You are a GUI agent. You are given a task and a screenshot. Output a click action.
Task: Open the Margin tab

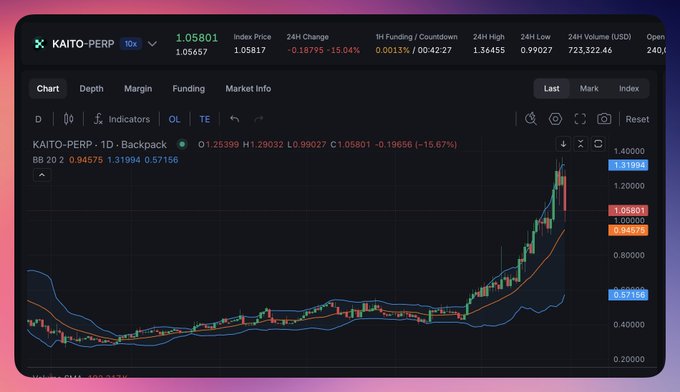(x=138, y=88)
